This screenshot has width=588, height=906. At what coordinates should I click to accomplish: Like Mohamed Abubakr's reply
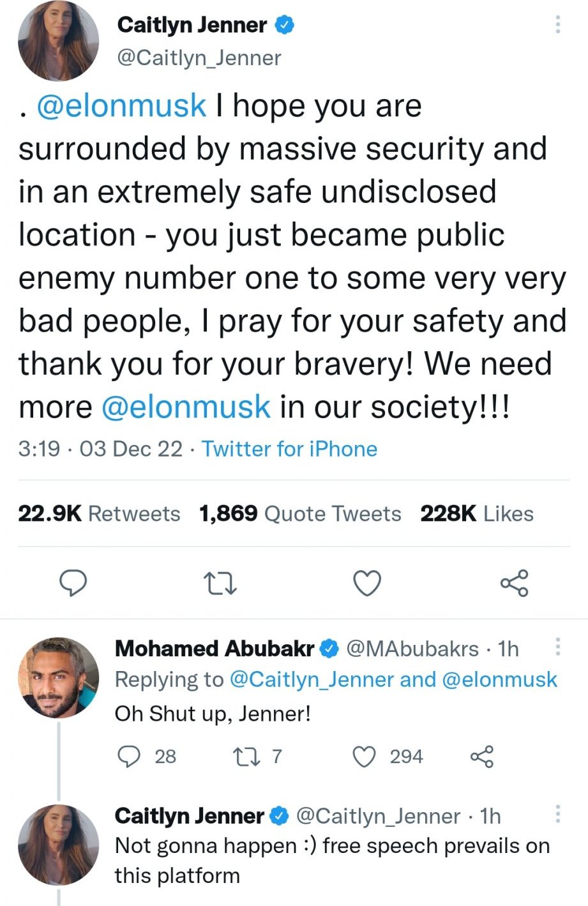coord(365,757)
